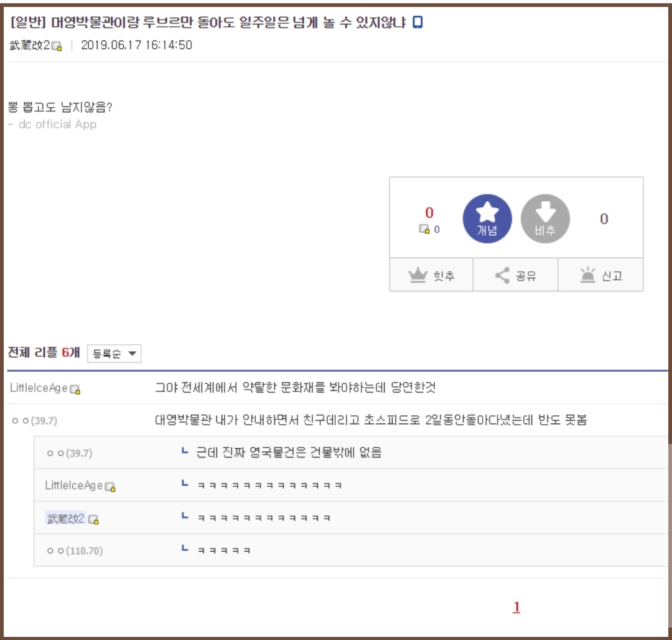Open author 武藏改2 nickname in post header

click(x=29, y=45)
